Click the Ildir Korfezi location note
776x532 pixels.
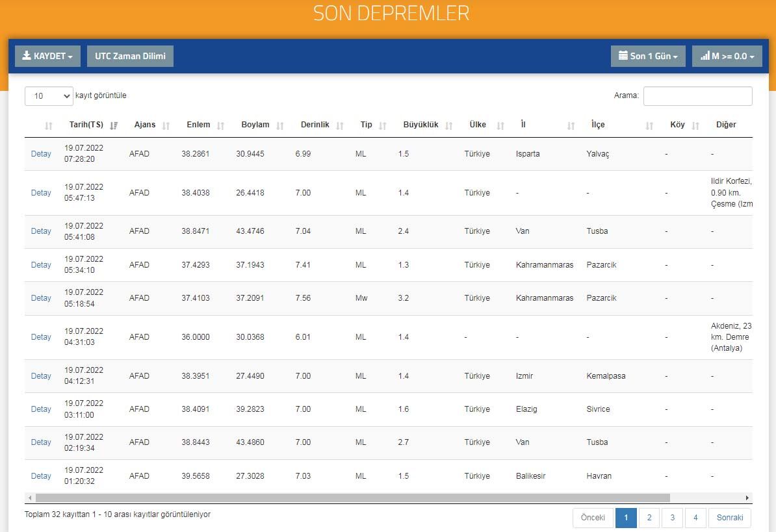coord(731,193)
